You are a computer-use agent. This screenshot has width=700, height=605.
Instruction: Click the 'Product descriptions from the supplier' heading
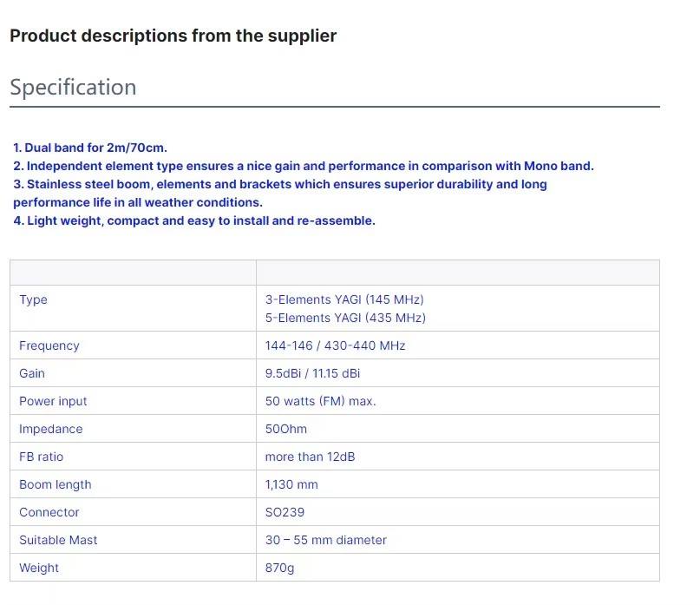173,36
